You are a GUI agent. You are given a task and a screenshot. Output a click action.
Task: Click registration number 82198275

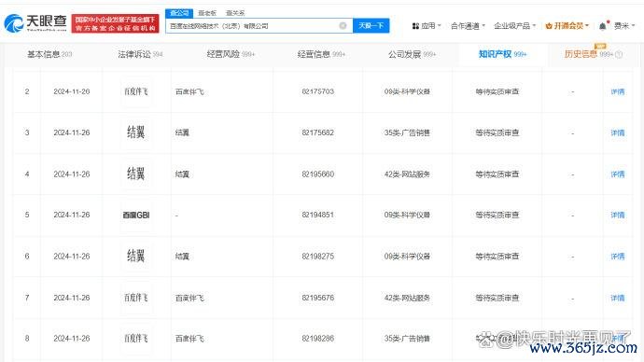[x=318, y=257]
